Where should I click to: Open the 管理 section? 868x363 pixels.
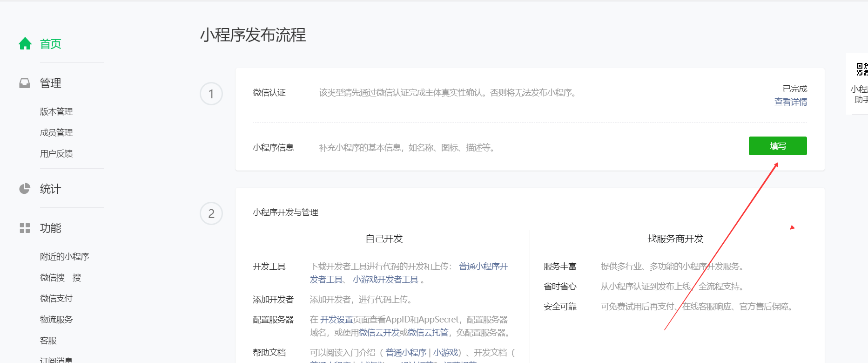click(51, 83)
